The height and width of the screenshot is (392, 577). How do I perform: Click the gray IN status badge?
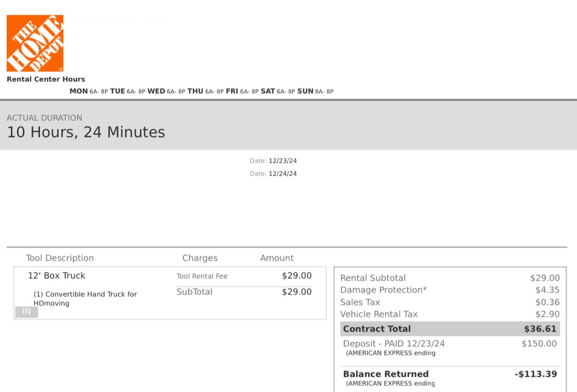point(26,312)
